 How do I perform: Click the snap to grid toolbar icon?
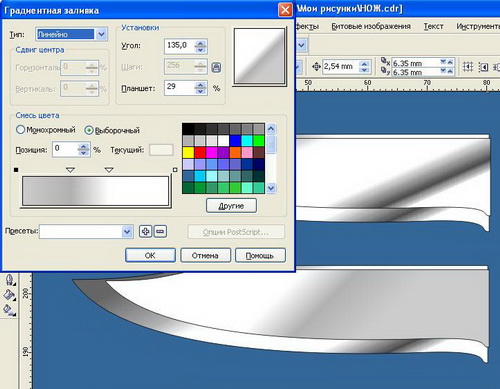[x=468, y=67]
